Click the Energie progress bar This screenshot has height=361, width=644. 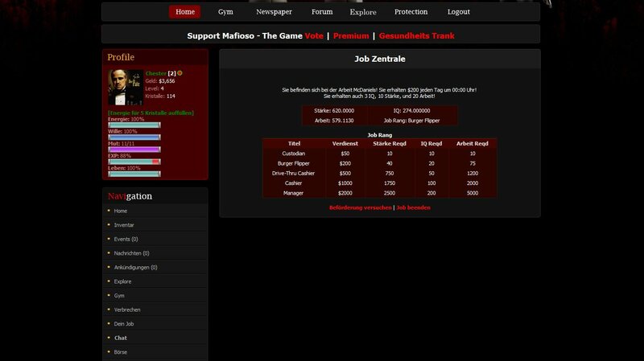tap(134, 125)
